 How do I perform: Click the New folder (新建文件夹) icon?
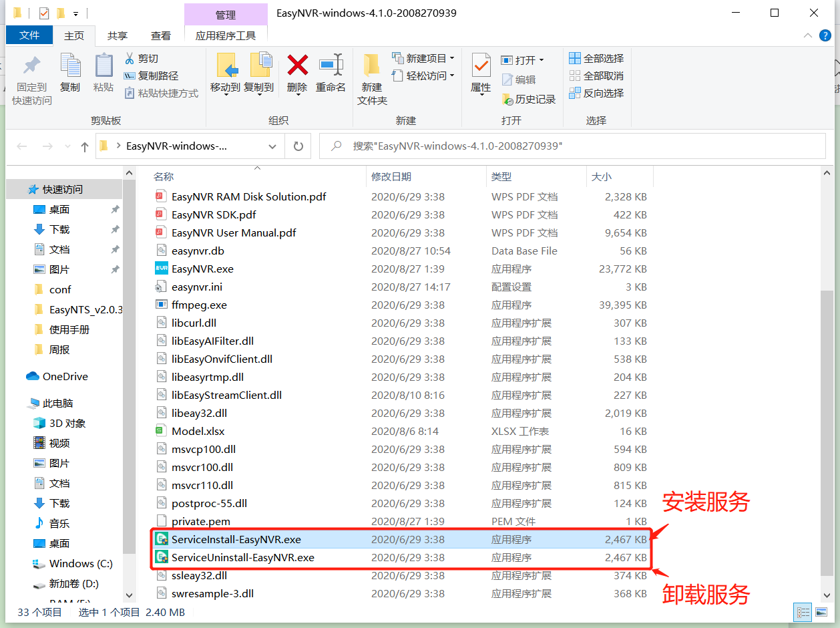coord(372,65)
